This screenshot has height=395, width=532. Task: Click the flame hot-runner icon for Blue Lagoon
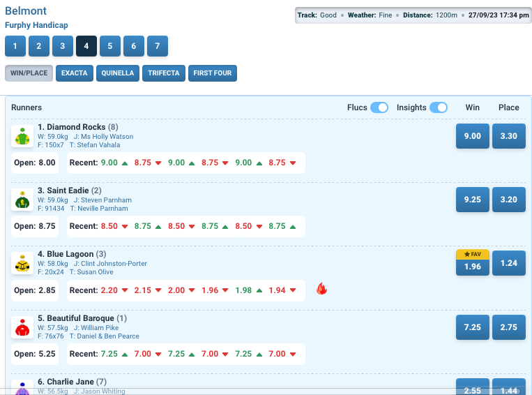click(x=321, y=289)
